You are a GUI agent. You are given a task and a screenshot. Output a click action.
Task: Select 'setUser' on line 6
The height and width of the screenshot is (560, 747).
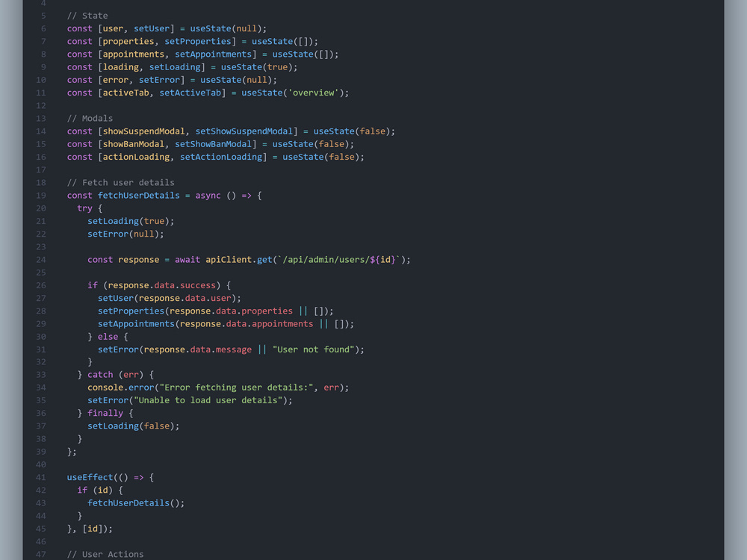[x=152, y=28]
